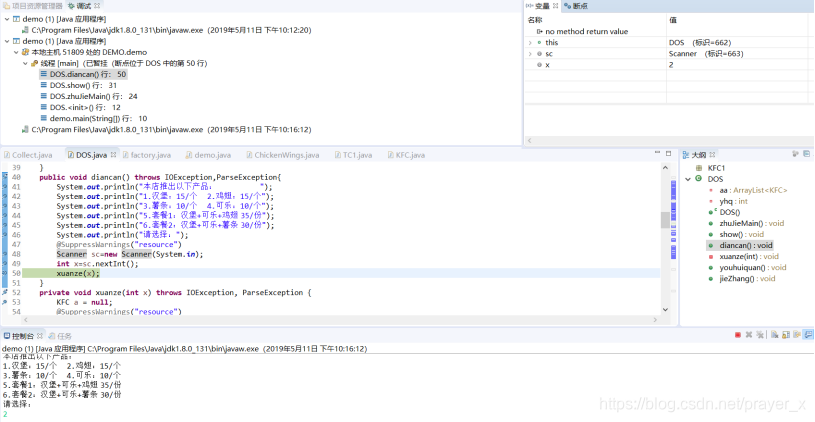Toggle Scroll Lock in the console toolbar

tap(785, 335)
